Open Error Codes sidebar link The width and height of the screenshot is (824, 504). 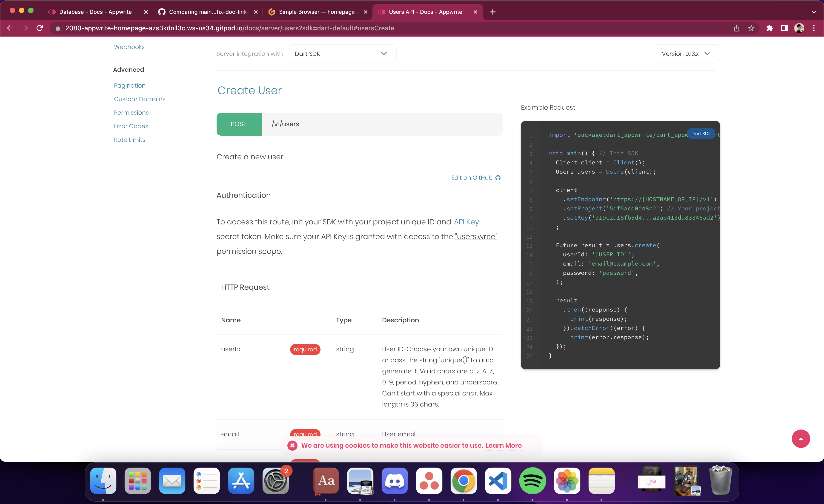tap(131, 126)
